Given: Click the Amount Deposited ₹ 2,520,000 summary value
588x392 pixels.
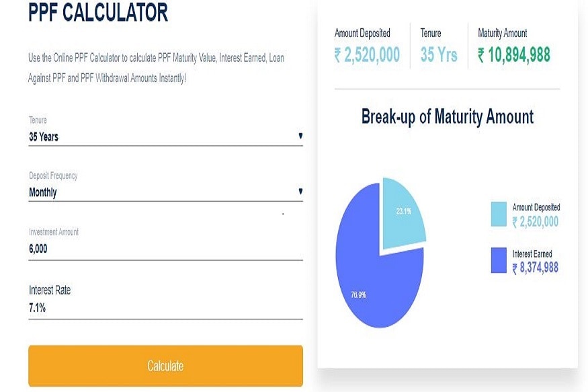Looking at the screenshot, I should point(367,55).
